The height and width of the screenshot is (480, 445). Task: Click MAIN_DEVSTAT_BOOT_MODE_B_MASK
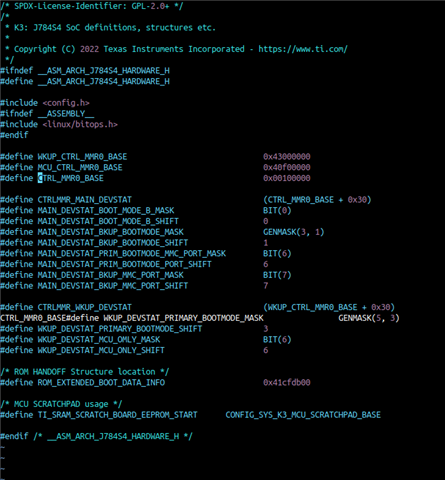[106, 210]
